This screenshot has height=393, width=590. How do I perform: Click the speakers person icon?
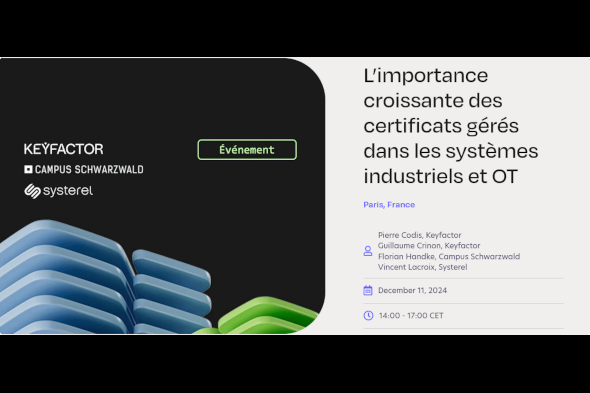point(368,251)
